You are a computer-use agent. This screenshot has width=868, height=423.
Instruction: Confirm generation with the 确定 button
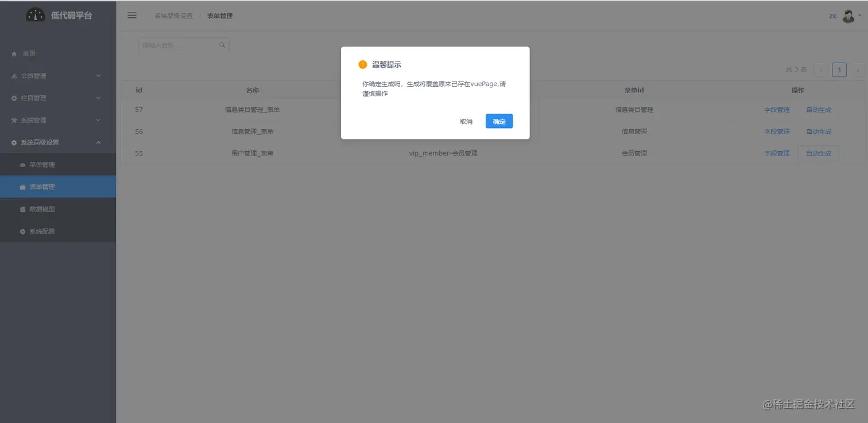coord(498,121)
